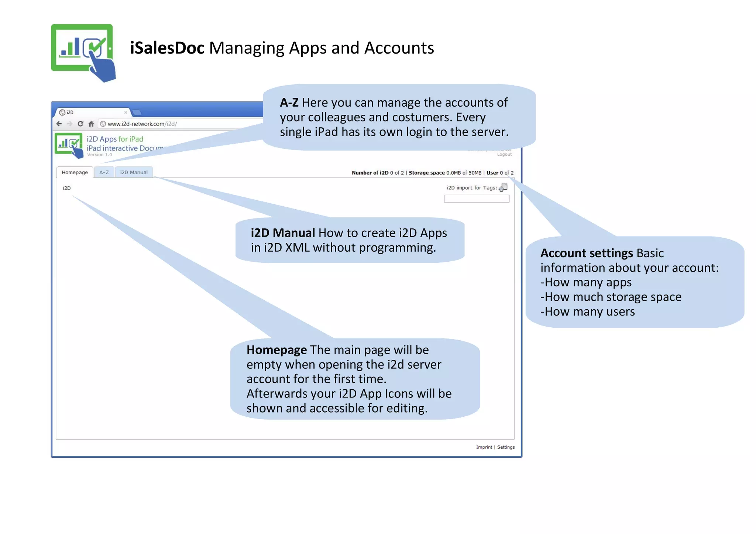Click the www.i2d-network.com address bar
Viewport: 756px width, 534px height.
pyautogui.click(x=177, y=124)
